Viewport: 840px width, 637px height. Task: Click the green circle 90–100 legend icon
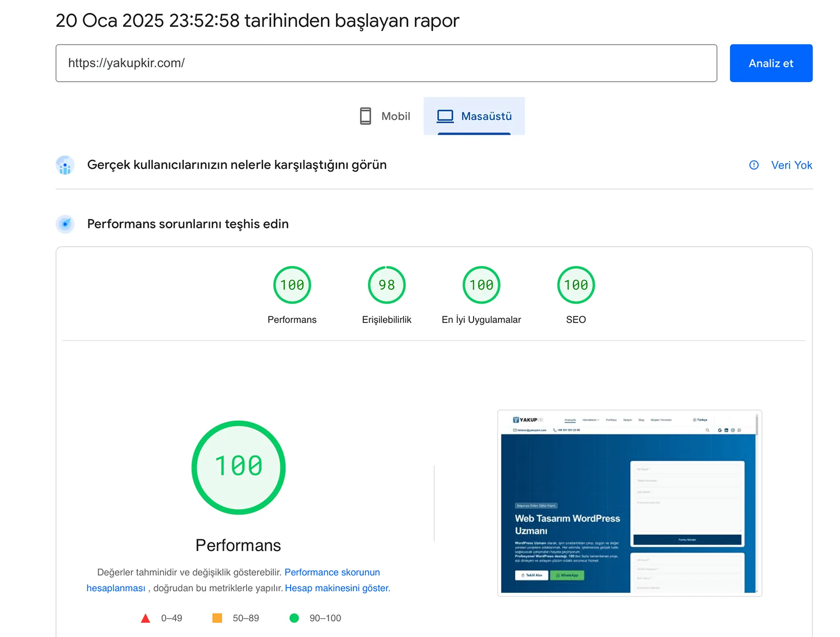click(294, 618)
